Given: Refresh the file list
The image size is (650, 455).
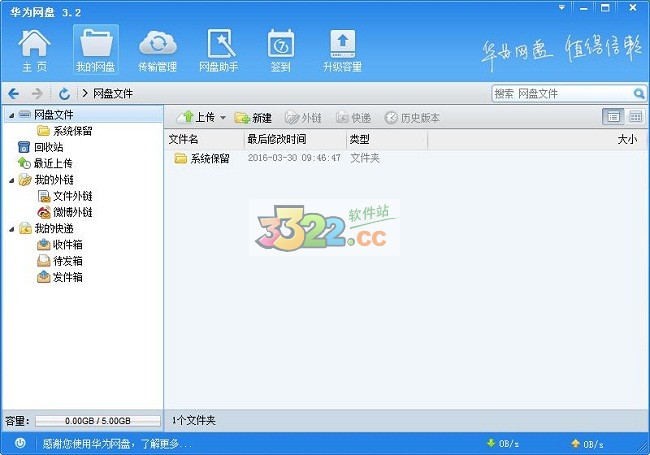Looking at the screenshot, I should click(64, 94).
